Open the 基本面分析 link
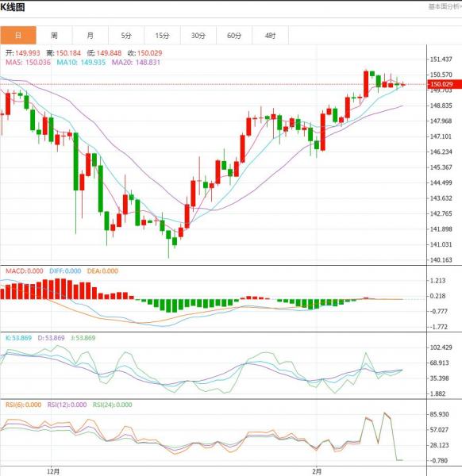462x476 pixels. pyautogui.click(x=445, y=6)
